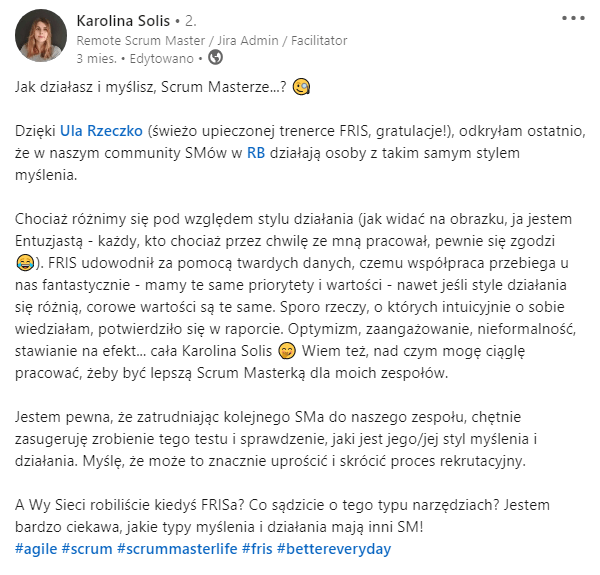The width and height of the screenshot is (600, 575).
Task: Click the globe public visibility icon
Action: [215, 58]
